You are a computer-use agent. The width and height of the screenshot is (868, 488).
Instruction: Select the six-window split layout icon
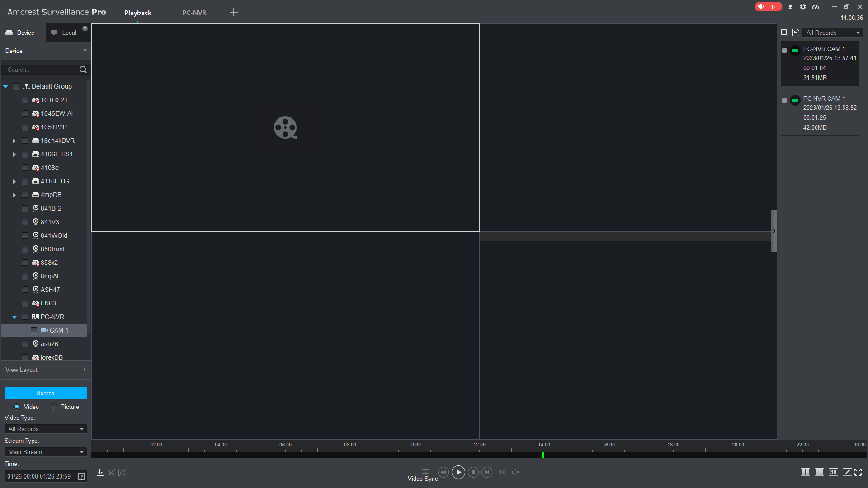pyautogui.click(x=819, y=472)
